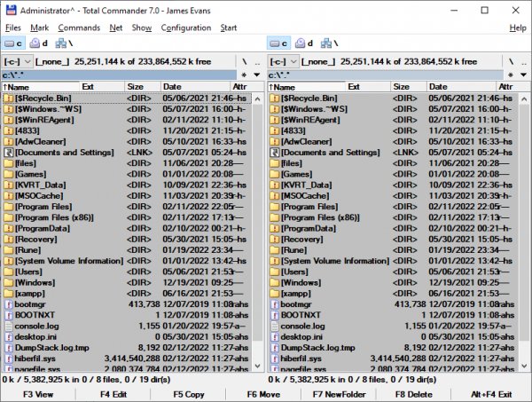Select drive c in left panel
This screenshot has width=532, height=402.
pyautogui.click(x=13, y=43)
